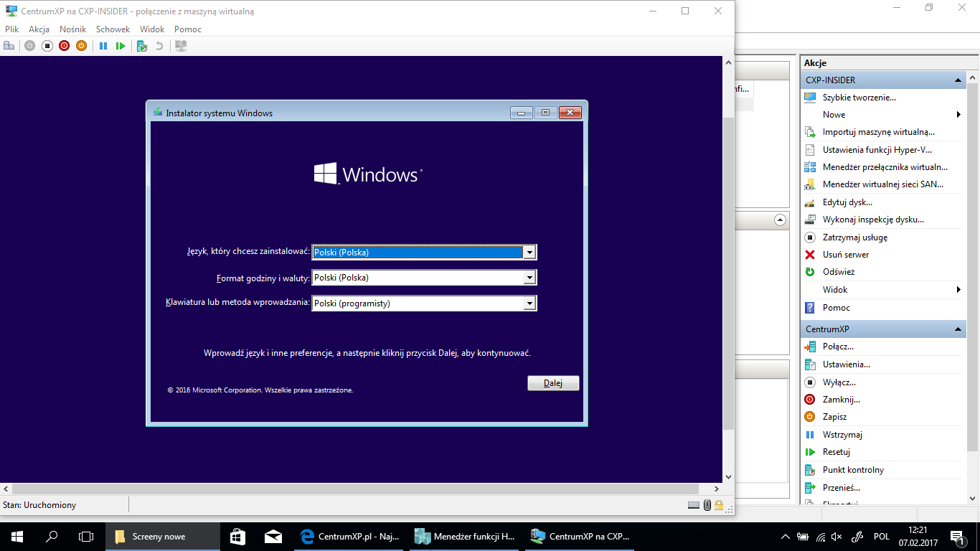
Task: Open the Akcja menu
Action: click(39, 29)
